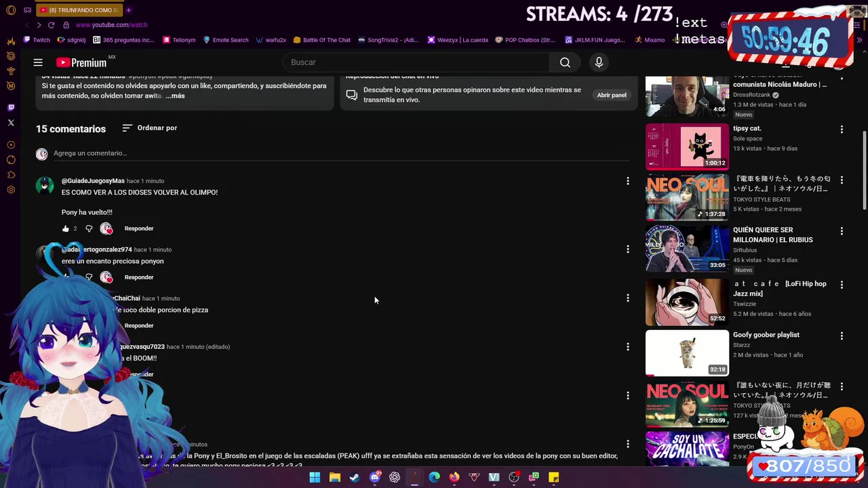Open a new browser tab with plus
The height and width of the screenshot is (488, 868).
tap(128, 9)
